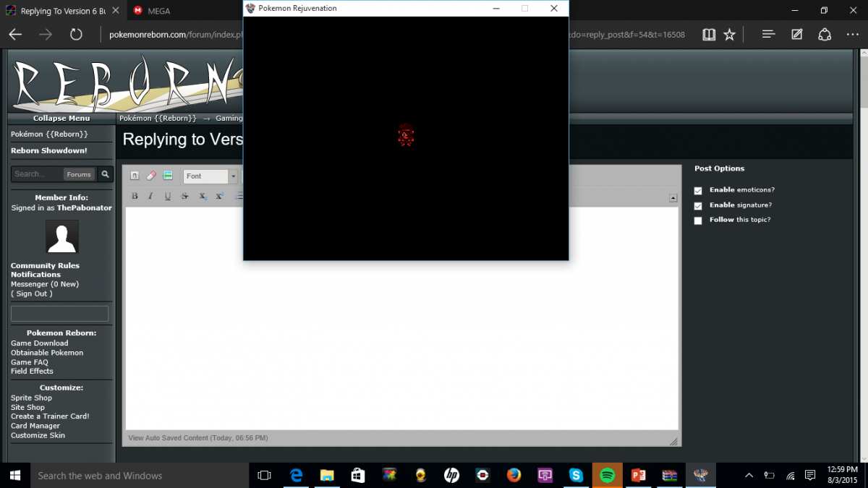Image resolution: width=868 pixels, height=488 pixels.
Task: Apply subscript formatting
Action: [x=203, y=196]
